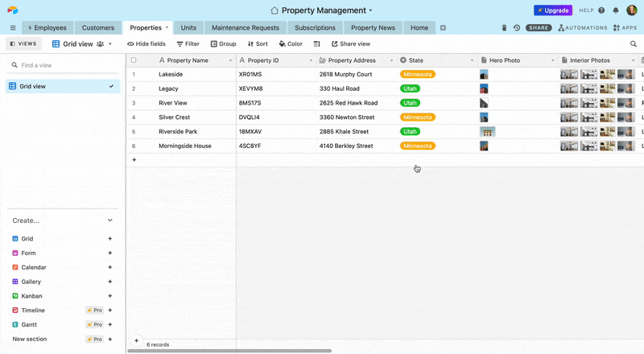Click the Airtable logo icon
644x354 pixels.
click(12, 10)
